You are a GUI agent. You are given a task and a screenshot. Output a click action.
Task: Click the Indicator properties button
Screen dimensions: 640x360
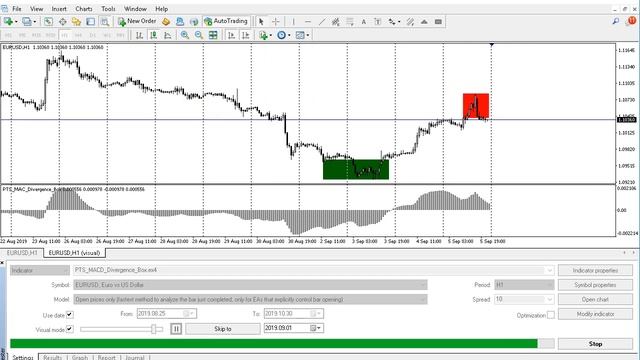pos(595,270)
